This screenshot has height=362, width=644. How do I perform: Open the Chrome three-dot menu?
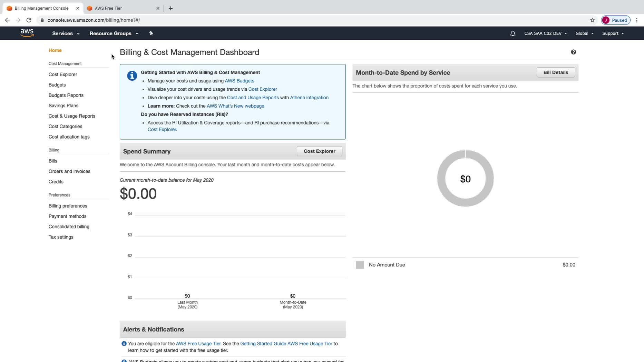coord(637,20)
